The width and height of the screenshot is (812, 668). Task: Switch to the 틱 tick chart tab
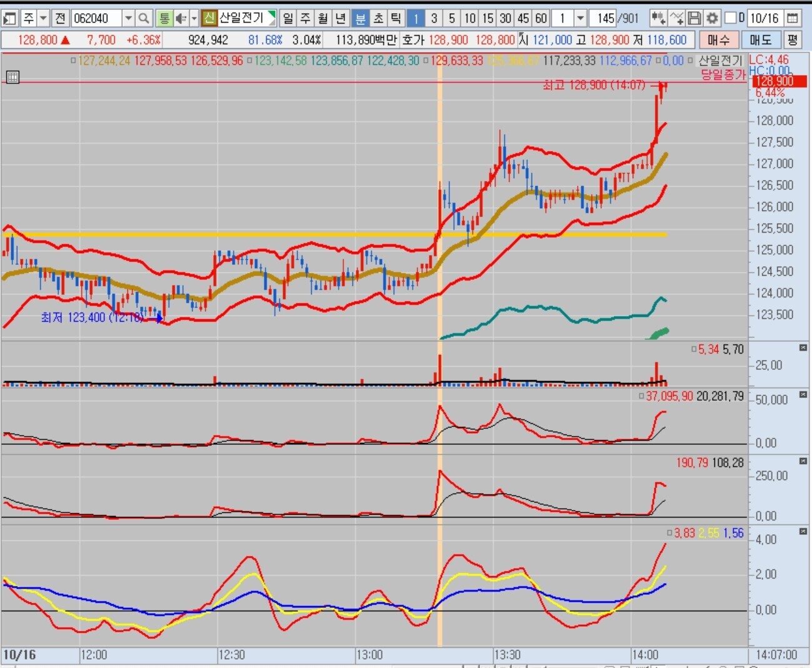[396, 18]
